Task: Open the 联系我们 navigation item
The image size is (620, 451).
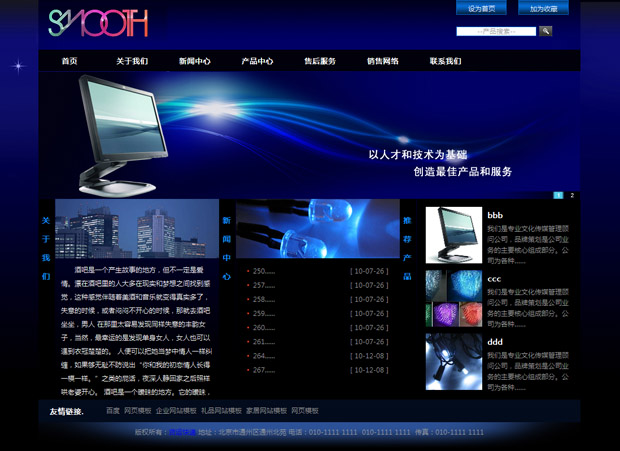Action: click(x=445, y=61)
